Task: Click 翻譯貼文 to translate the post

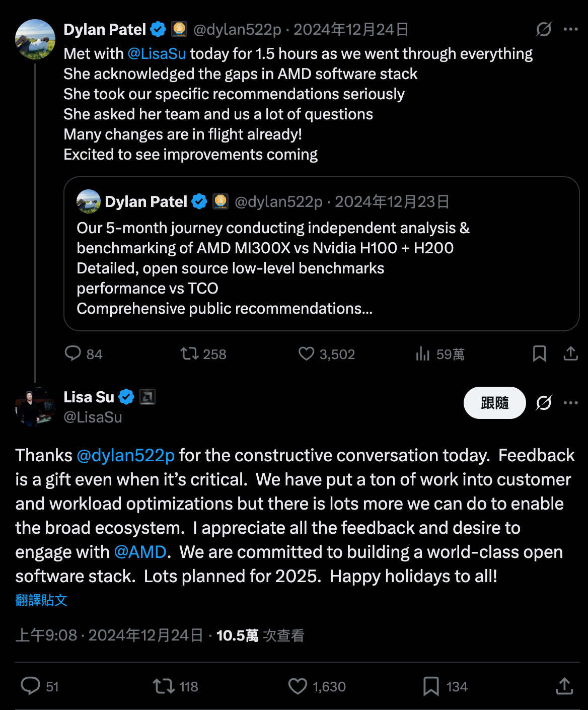Action: coord(41,600)
